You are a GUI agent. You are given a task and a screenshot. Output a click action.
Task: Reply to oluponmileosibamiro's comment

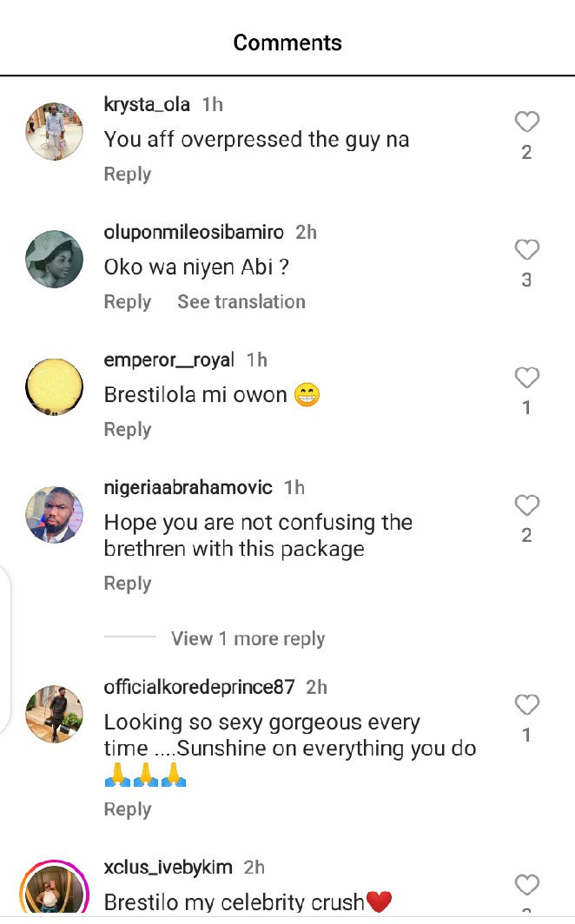[128, 302]
